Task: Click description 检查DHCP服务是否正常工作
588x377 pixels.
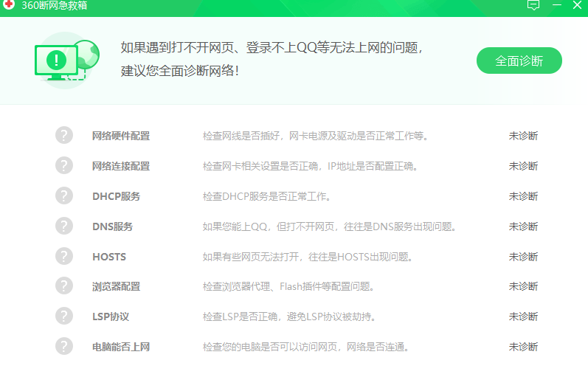Action: pyautogui.click(x=266, y=196)
